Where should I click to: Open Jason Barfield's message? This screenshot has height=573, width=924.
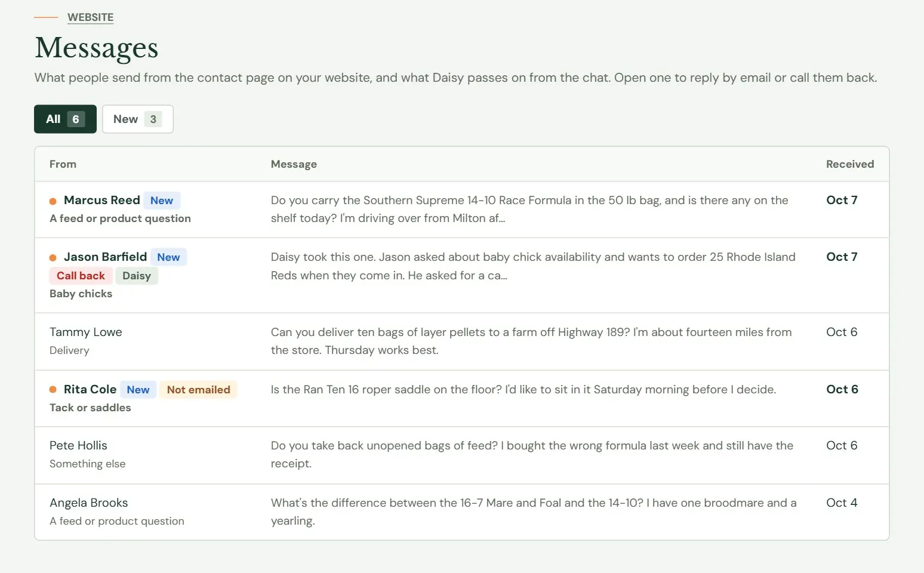coord(105,257)
